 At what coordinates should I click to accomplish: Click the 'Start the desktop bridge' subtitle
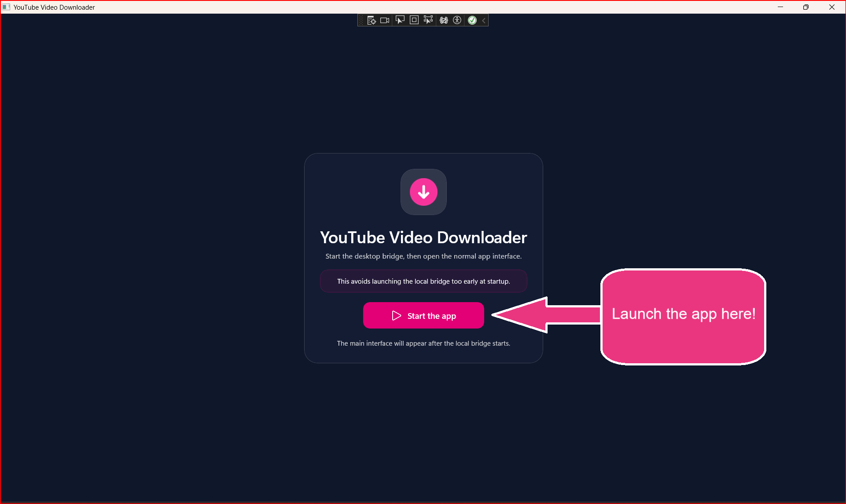click(423, 256)
